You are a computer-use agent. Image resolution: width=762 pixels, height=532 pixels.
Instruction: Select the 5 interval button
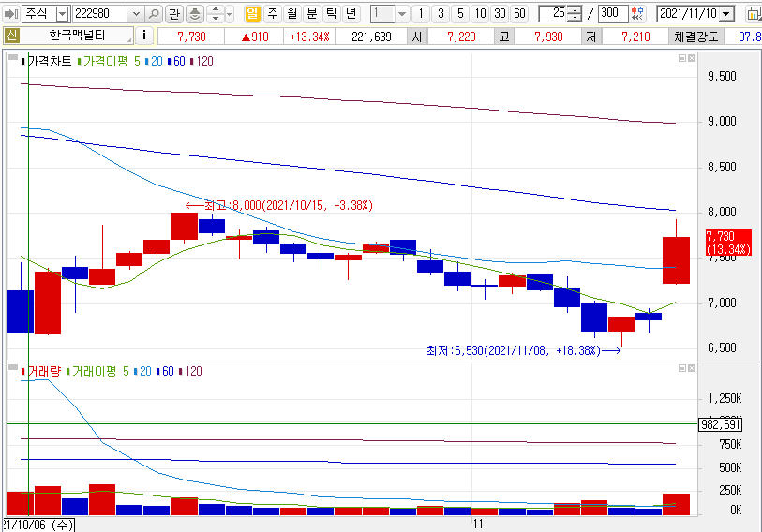click(460, 14)
